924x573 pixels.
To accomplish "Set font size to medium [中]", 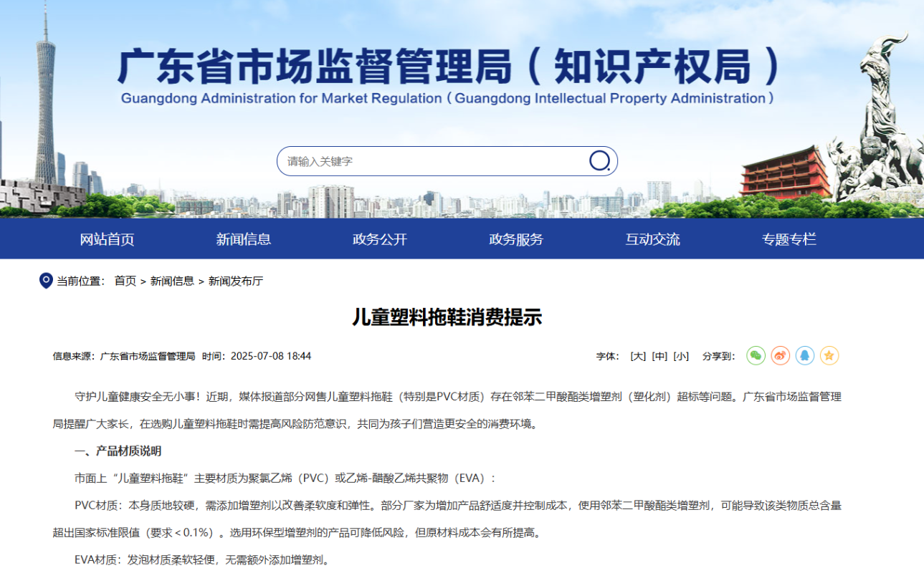I will 659,356.
